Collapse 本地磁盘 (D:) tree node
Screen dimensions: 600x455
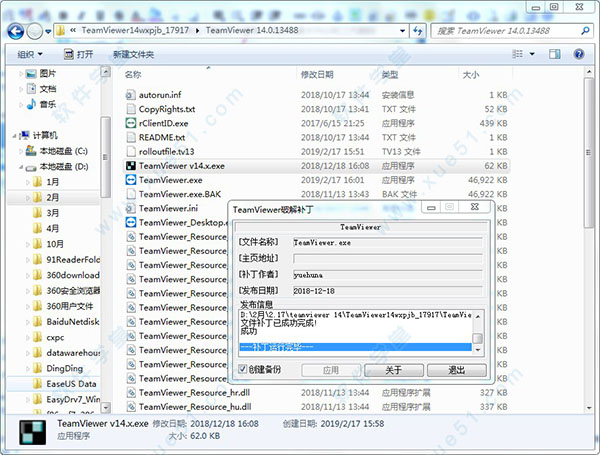point(21,167)
